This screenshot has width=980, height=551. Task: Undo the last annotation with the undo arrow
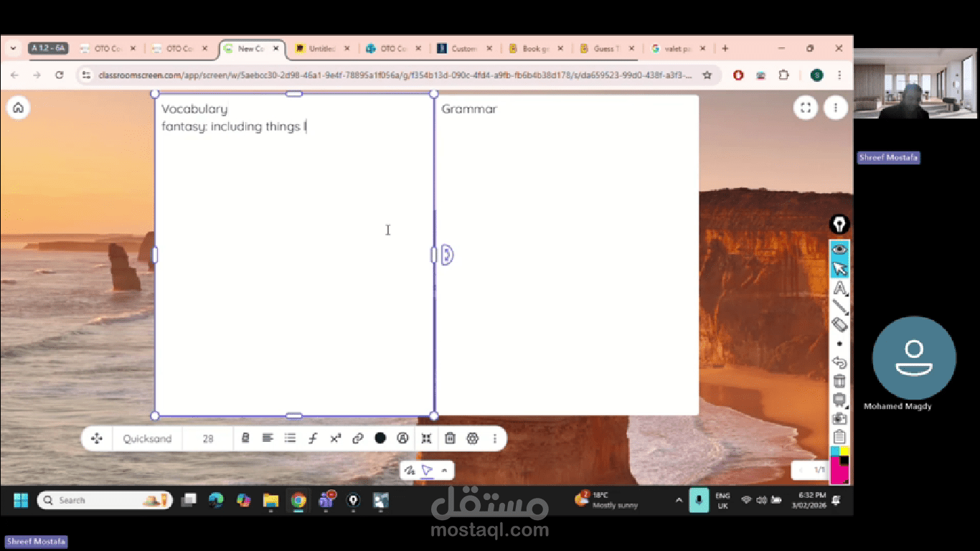click(839, 362)
